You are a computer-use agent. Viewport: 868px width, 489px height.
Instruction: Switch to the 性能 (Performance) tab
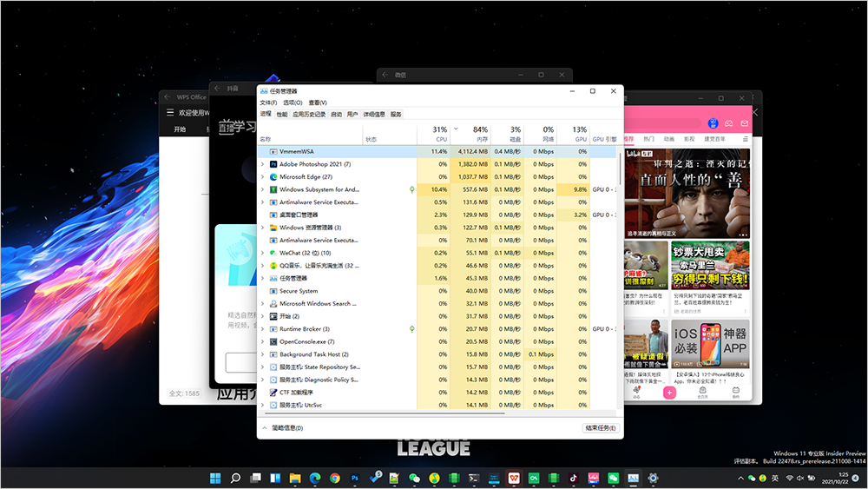click(282, 114)
